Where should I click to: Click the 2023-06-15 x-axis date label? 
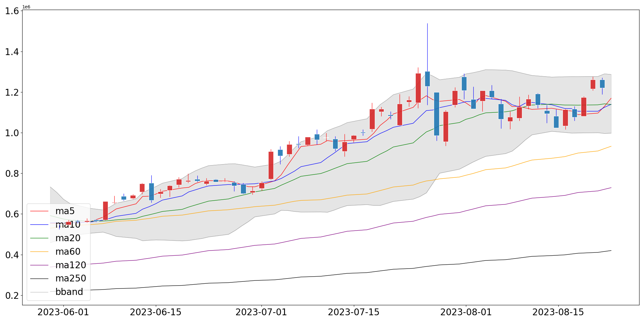[156, 313]
